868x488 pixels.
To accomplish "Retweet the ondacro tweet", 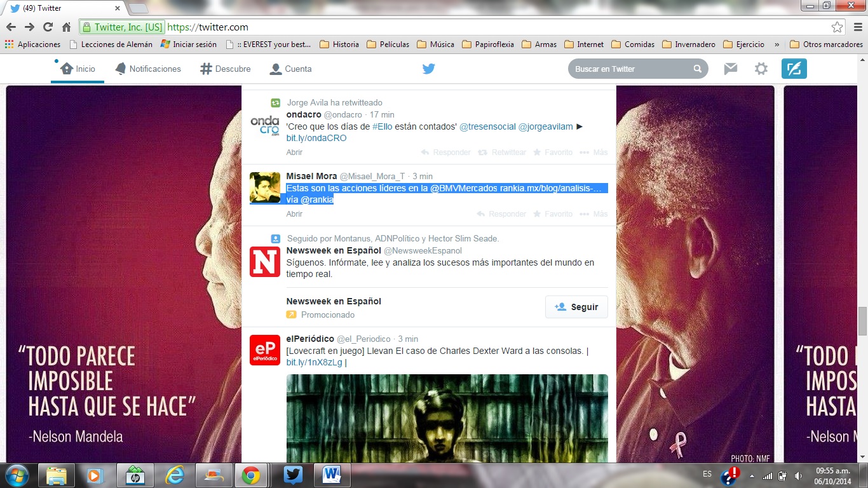I will tap(502, 152).
